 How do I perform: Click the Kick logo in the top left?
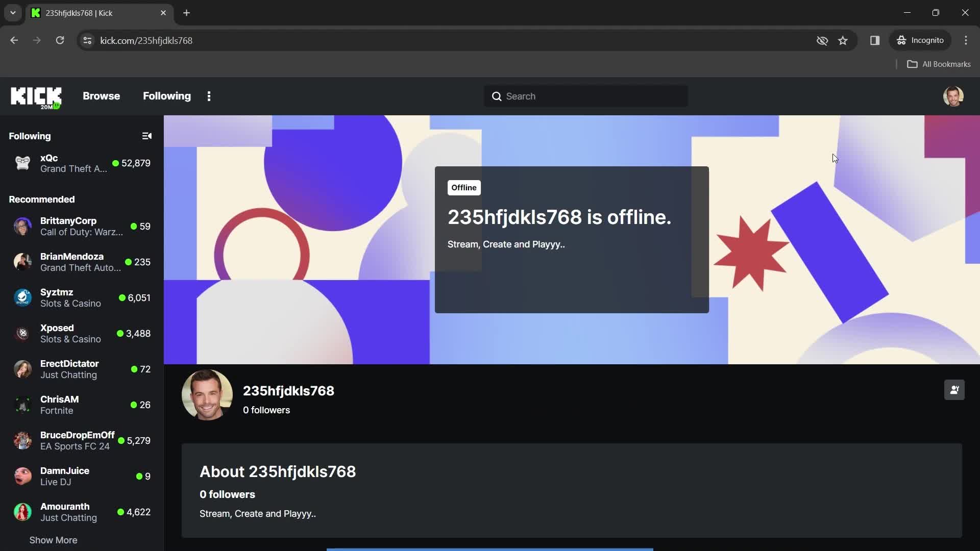tap(36, 95)
